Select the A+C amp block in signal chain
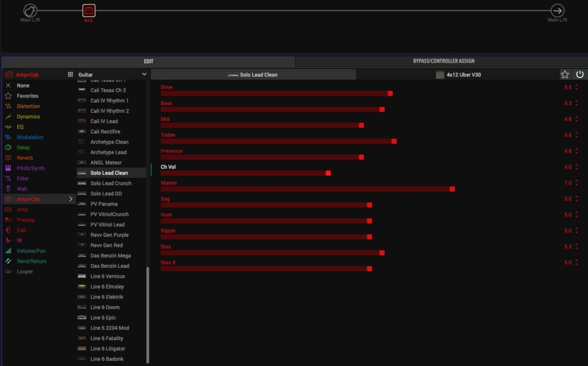 point(88,10)
